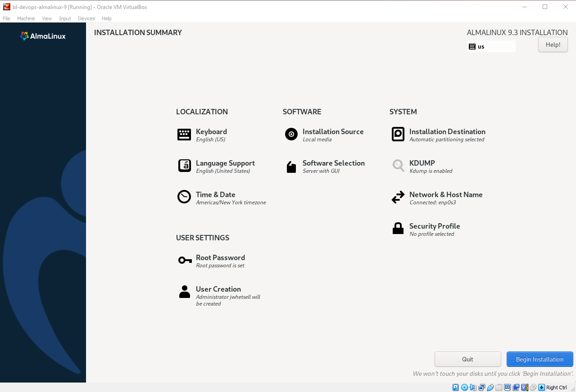Viewport: 576px width, 392px height.
Task: Click the network adapters status icon
Action: click(x=482, y=387)
